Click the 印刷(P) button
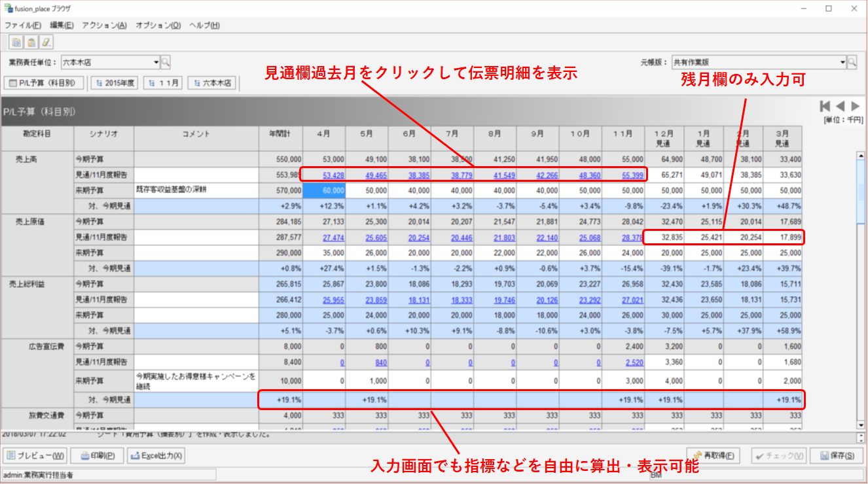 (98, 456)
